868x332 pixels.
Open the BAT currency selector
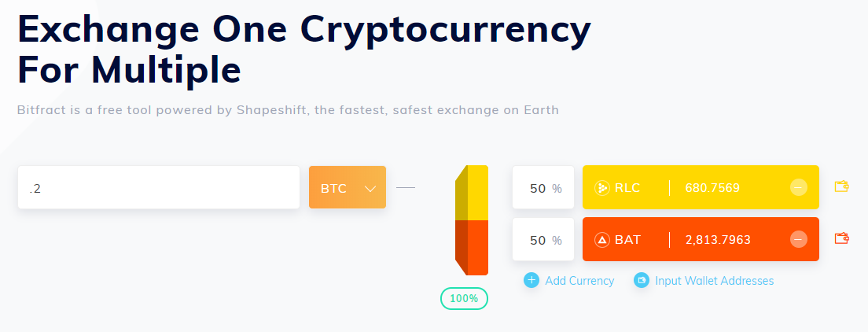[x=627, y=239]
